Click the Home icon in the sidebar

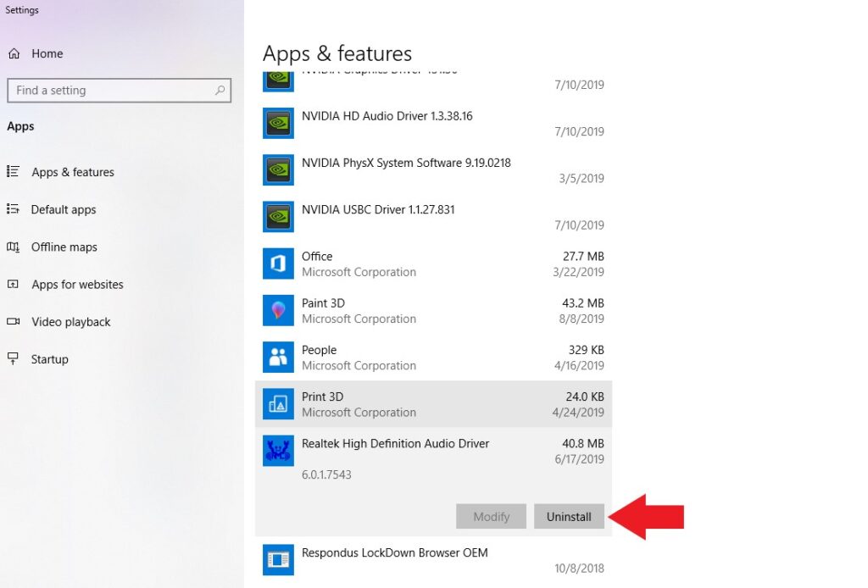pyautogui.click(x=15, y=53)
